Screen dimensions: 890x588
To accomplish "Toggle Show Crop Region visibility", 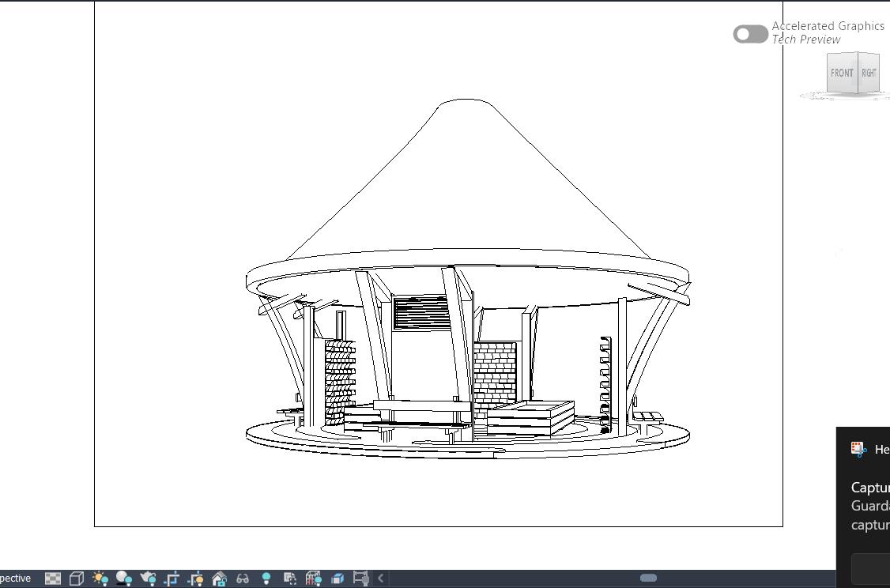I will [x=195, y=579].
